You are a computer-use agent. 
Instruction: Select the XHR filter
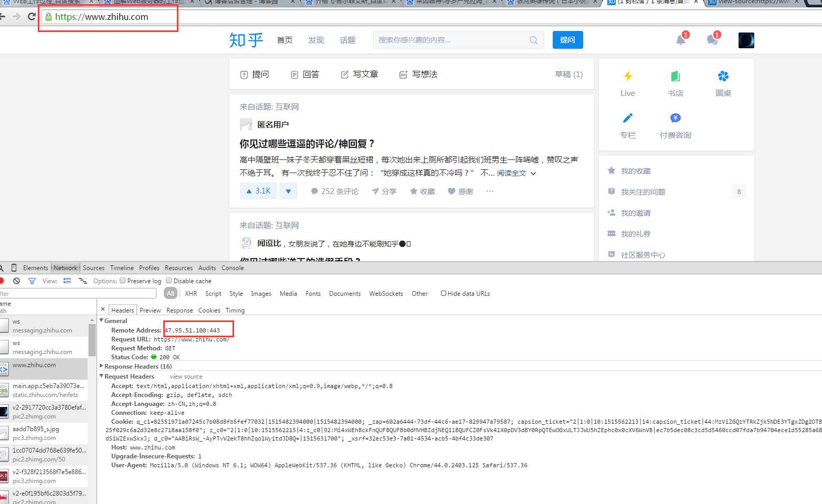191,294
